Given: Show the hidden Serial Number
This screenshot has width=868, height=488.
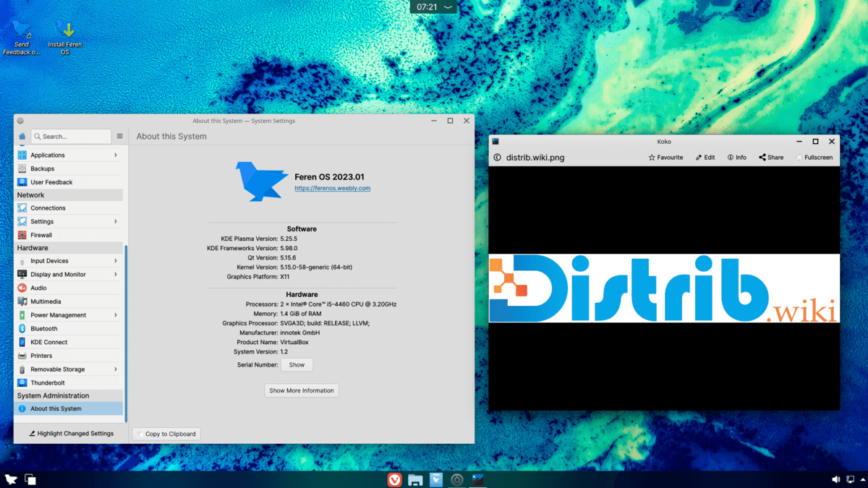Looking at the screenshot, I should click(x=297, y=365).
